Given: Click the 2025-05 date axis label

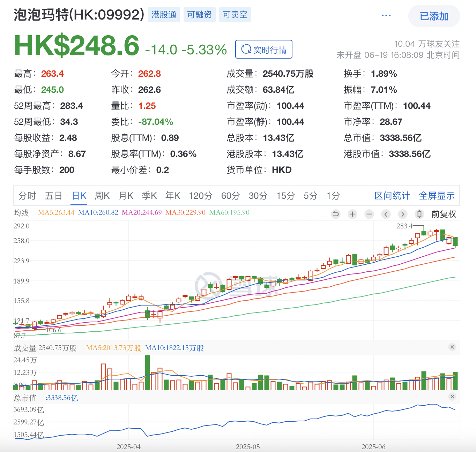Looking at the screenshot, I should [x=248, y=447].
